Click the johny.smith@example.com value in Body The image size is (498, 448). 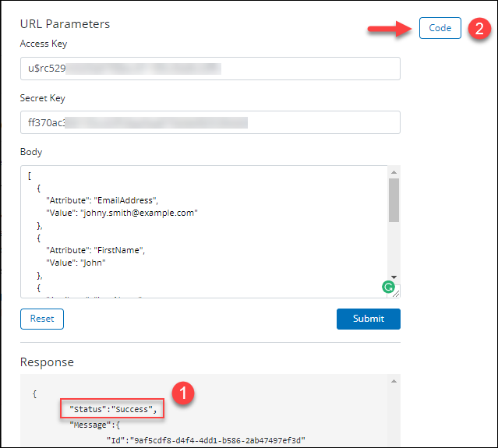click(139, 213)
